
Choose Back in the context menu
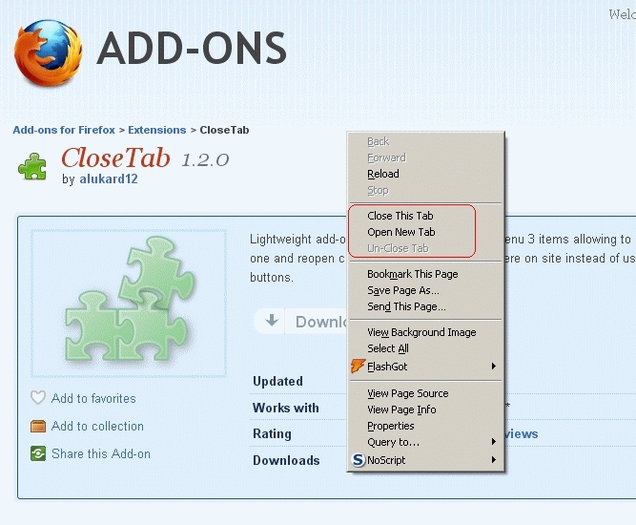point(425,141)
